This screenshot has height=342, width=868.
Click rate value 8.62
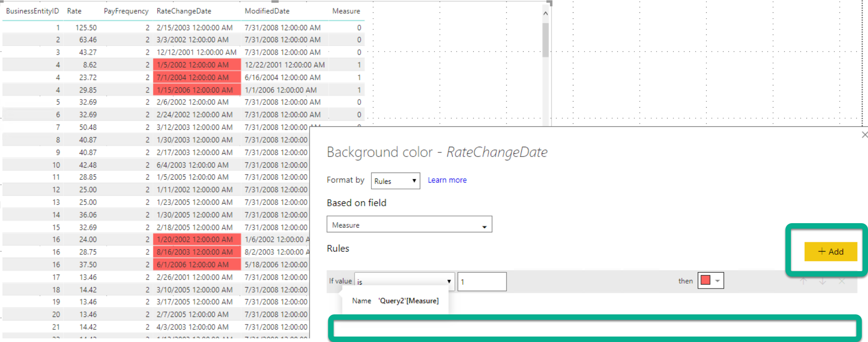pos(89,65)
